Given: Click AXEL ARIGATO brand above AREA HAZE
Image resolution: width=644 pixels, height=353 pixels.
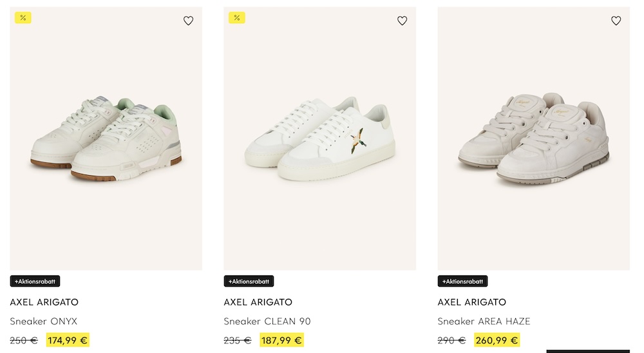Looking at the screenshot, I should [471, 302].
